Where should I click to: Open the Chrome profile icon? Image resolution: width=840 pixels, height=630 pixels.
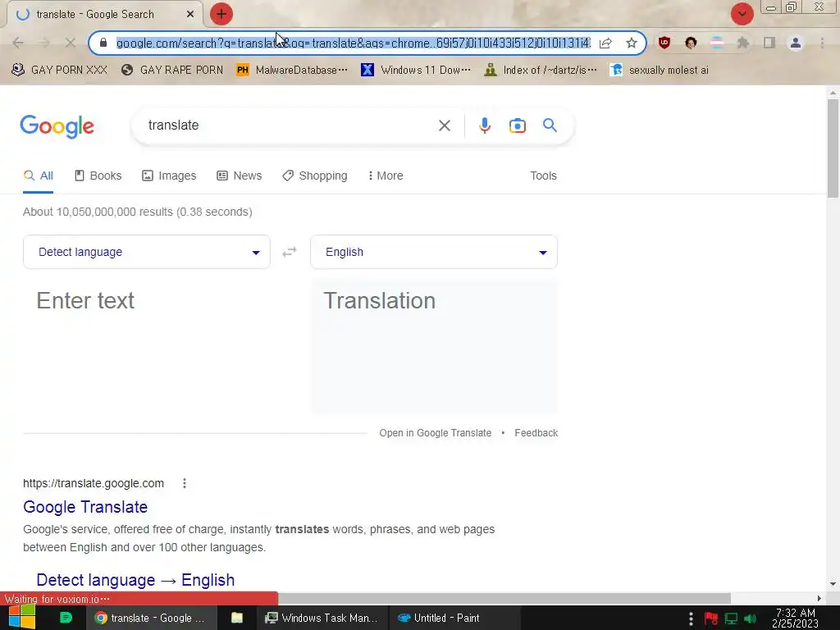[x=796, y=43]
